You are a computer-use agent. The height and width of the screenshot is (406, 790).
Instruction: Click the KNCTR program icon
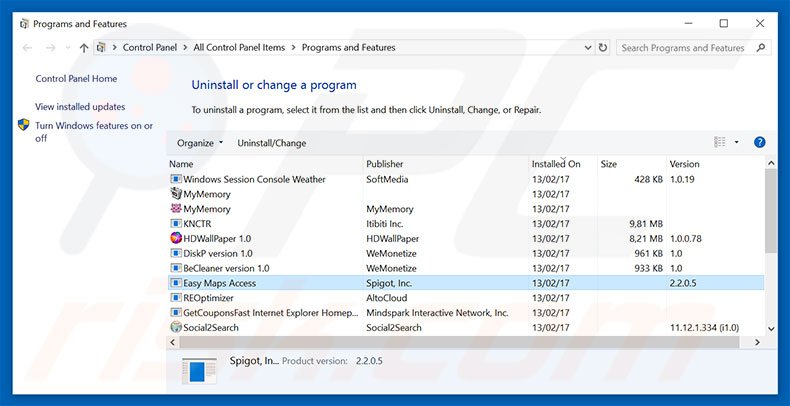[x=176, y=223]
